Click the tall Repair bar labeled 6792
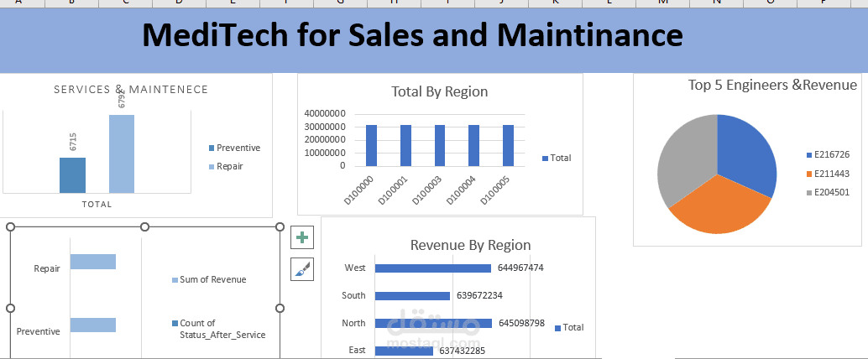Screen dimensions: 868x359 click(122, 153)
